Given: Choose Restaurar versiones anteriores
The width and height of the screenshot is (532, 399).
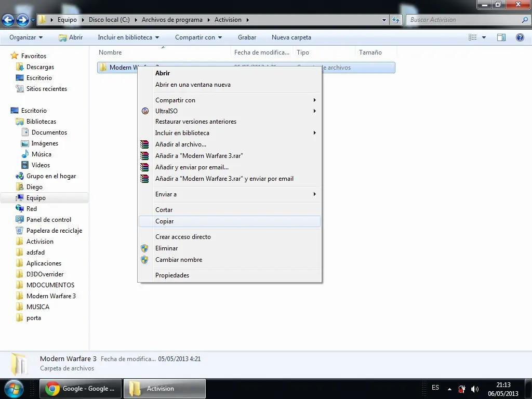Looking at the screenshot, I should tap(229, 122).
